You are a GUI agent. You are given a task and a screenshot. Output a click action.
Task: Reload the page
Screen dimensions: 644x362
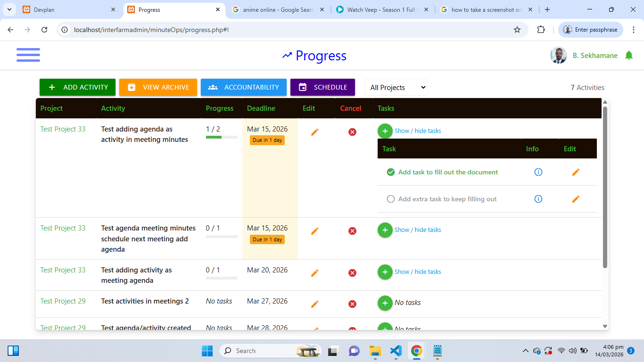44,30
